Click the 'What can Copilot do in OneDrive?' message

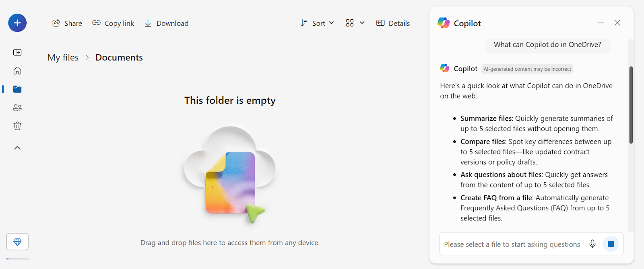click(x=547, y=45)
